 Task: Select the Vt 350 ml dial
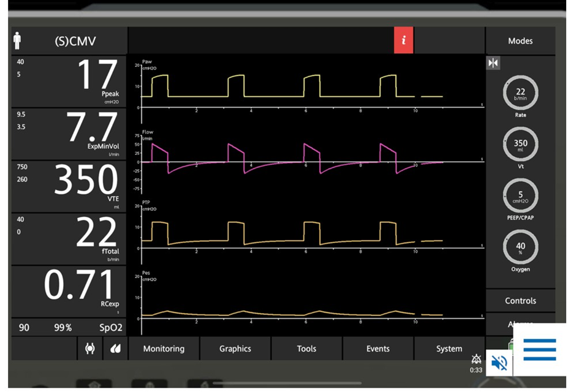(x=520, y=145)
